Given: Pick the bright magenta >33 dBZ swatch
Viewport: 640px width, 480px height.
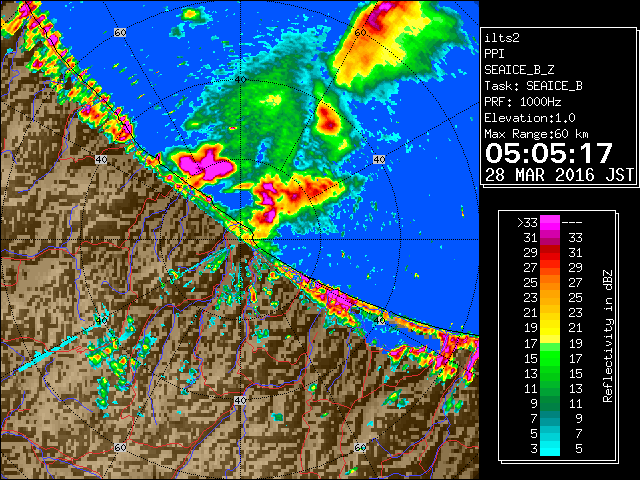Looking at the screenshot, I should pos(550,223).
